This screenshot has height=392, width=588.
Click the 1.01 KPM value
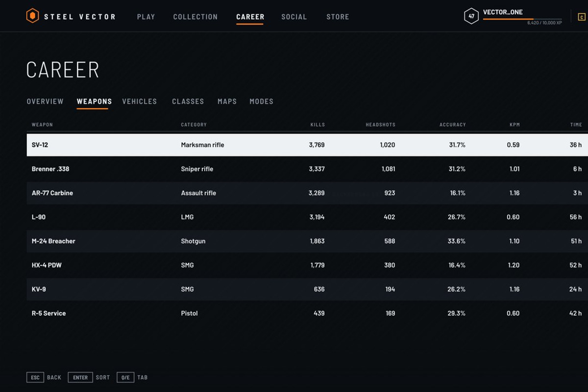[x=514, y=169]
